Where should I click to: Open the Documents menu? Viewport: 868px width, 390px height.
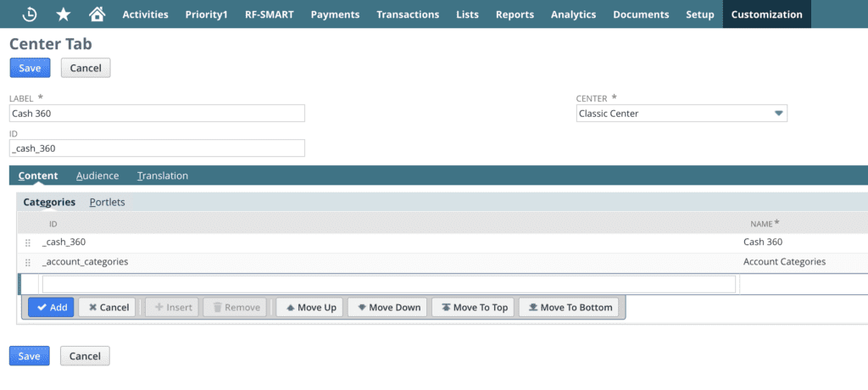click(x=641, y=14)
